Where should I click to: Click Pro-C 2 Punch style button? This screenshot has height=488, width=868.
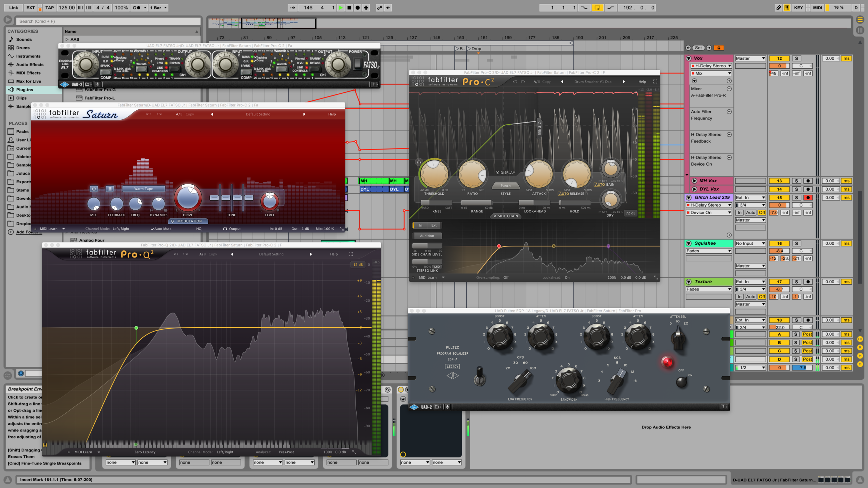click(x=506, y=186)
